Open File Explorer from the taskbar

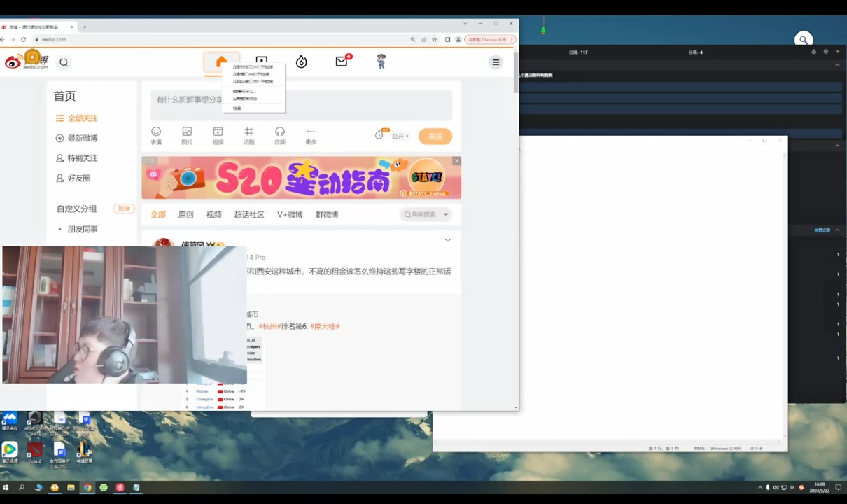(71, 487)
